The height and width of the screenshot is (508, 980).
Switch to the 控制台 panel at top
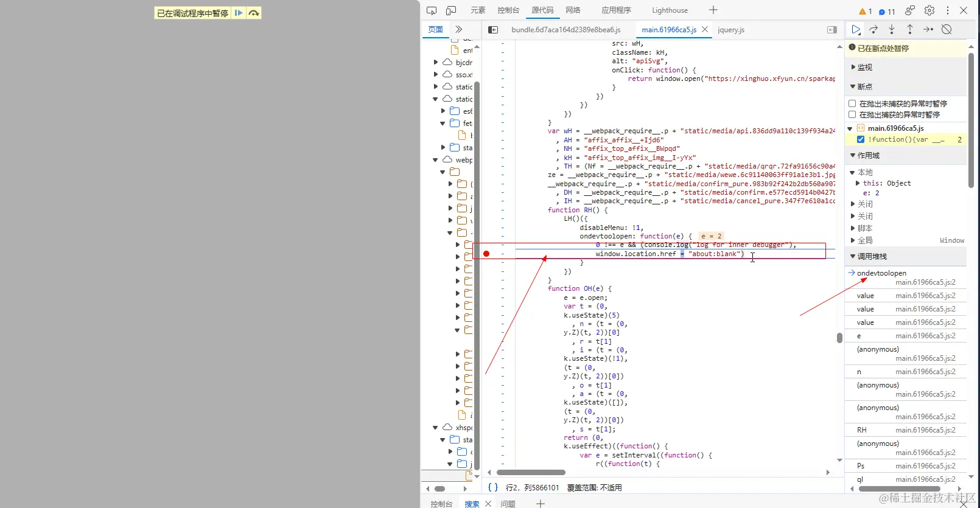(x=508, y=10)
